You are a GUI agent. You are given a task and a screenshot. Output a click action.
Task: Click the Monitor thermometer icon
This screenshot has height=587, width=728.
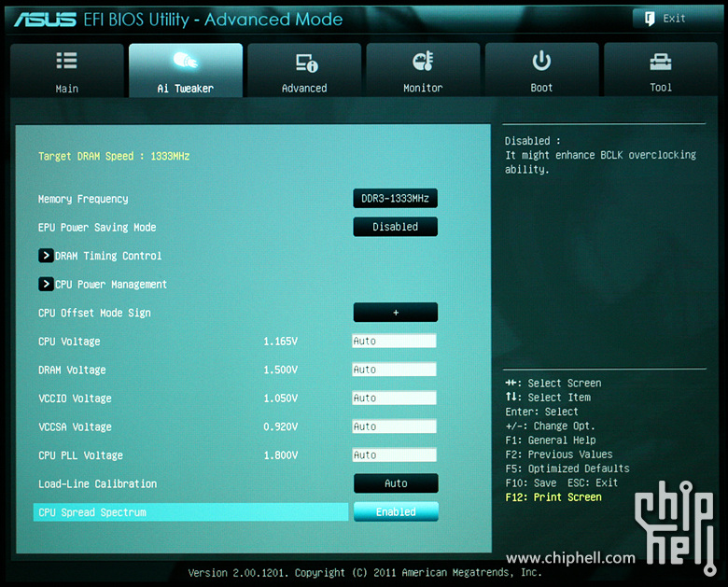point(423,61)
